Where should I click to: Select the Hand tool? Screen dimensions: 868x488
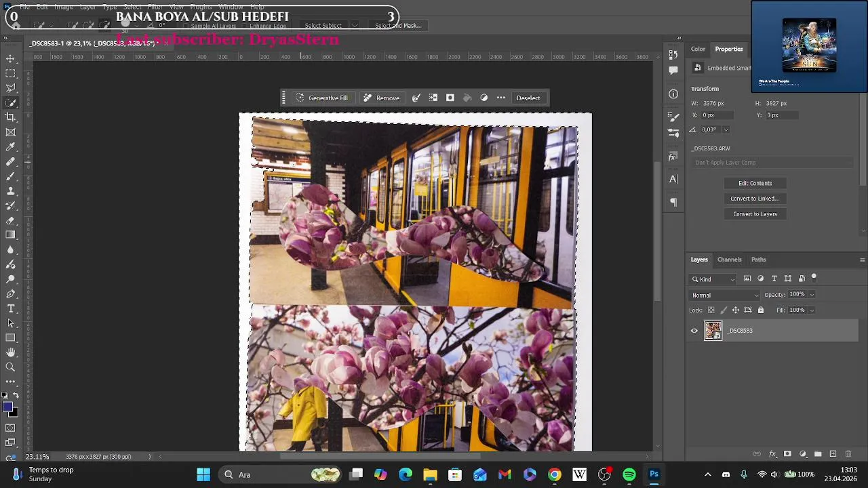click(x=11, y=352)
